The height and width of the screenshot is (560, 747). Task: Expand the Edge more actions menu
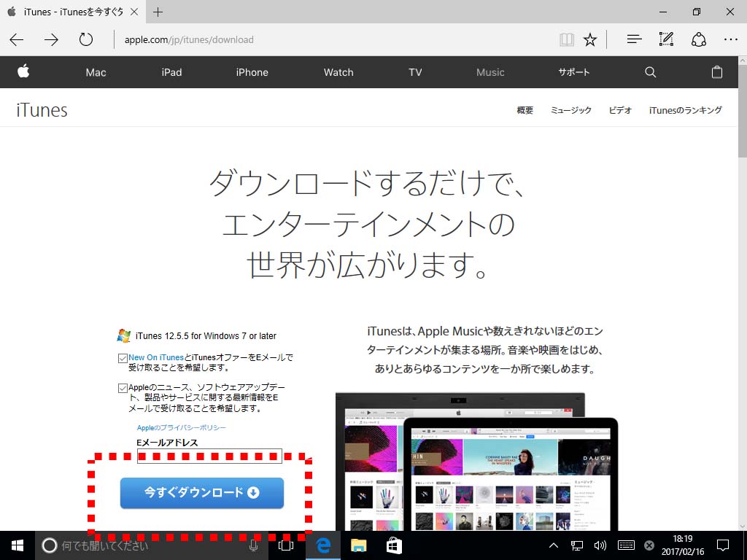coord(730,40)
